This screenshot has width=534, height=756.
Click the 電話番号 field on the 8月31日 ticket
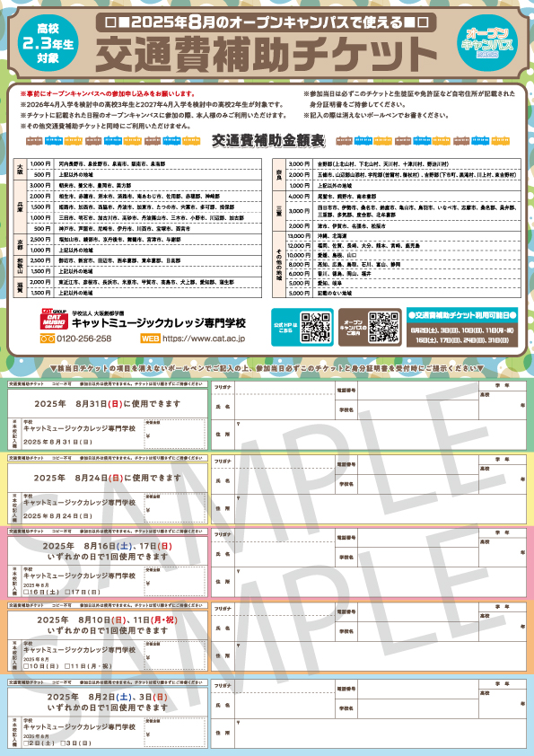pyautogui.click(x=418, y=390)
